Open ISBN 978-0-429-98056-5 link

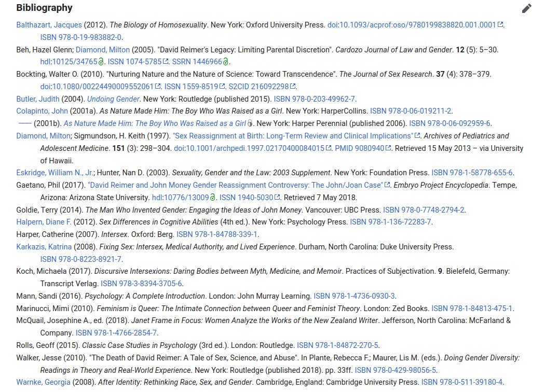[x=395, y=370]
